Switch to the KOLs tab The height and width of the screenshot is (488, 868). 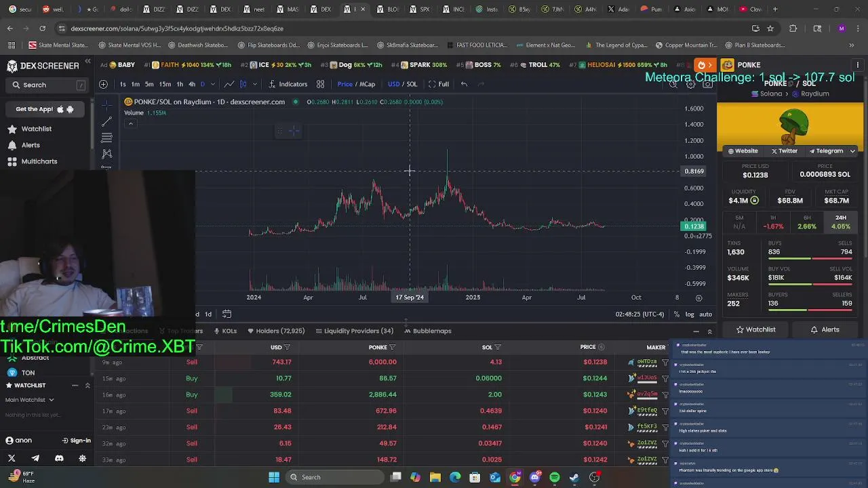[225, 331]
